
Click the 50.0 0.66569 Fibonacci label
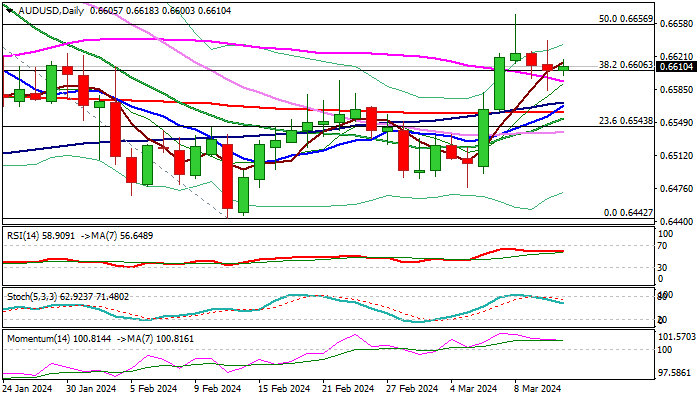(625, 19)
